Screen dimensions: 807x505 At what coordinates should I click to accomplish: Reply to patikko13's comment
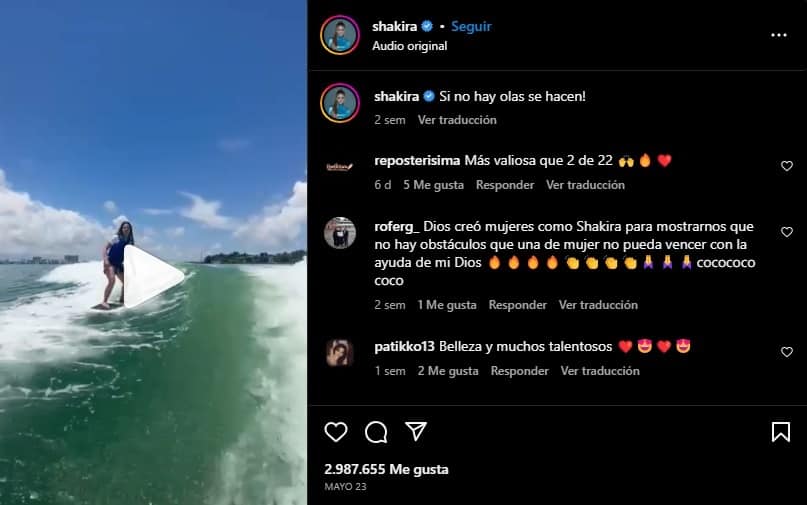(x=519, y=371)
